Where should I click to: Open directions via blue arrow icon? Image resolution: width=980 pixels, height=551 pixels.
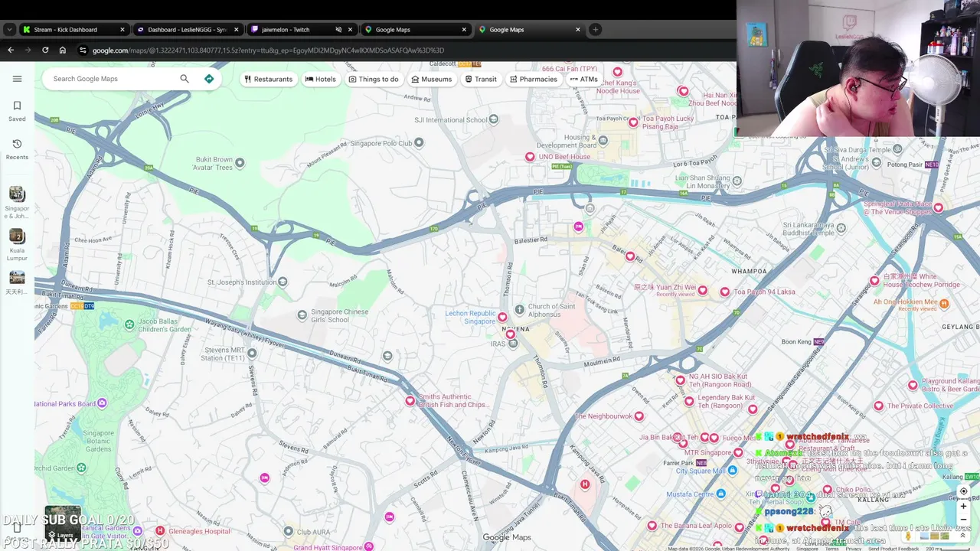[x=209, y=79]
